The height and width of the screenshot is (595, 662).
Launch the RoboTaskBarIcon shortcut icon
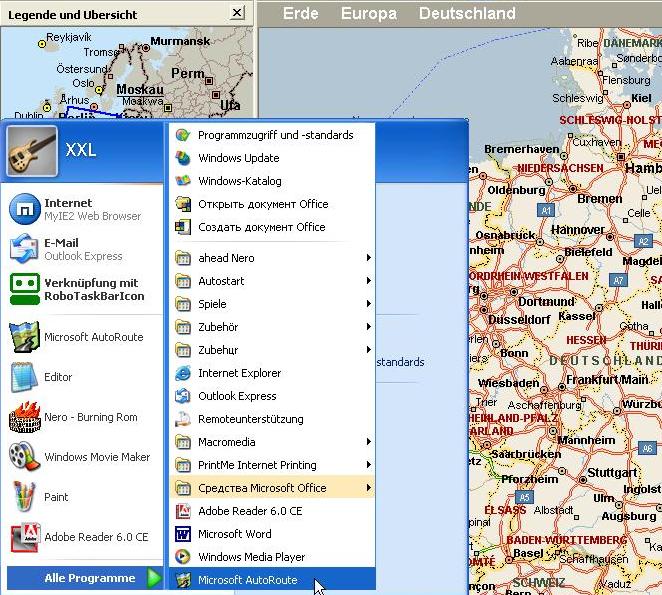tap(25, 289)
